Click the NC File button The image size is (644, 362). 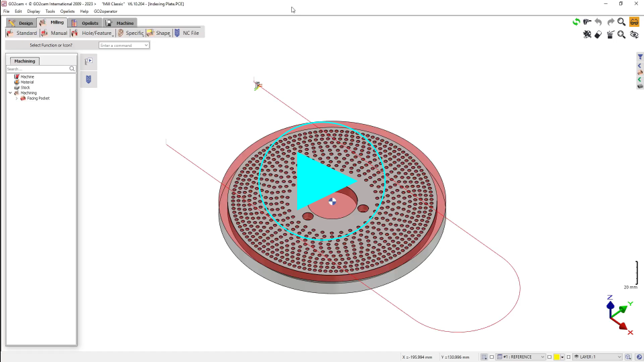point(186,33)
